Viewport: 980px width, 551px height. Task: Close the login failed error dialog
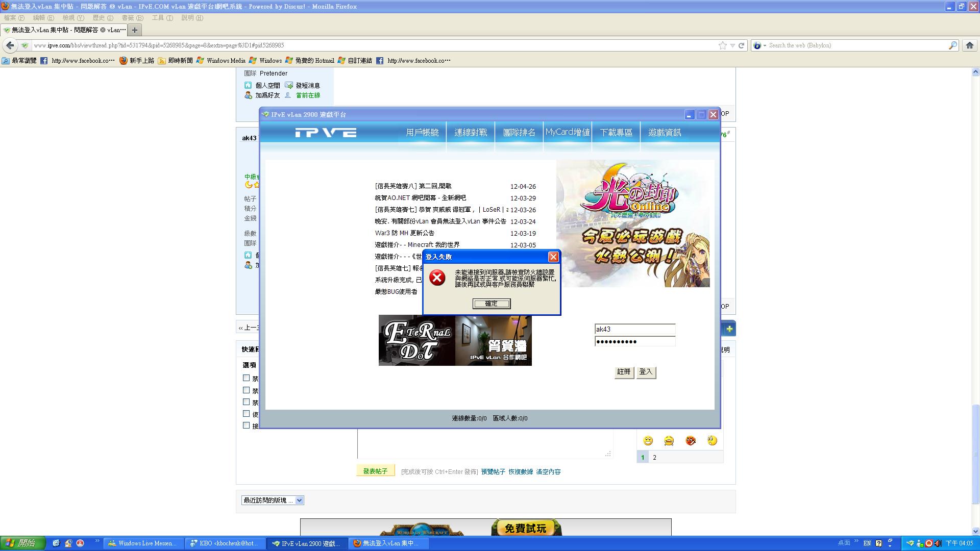553,257
